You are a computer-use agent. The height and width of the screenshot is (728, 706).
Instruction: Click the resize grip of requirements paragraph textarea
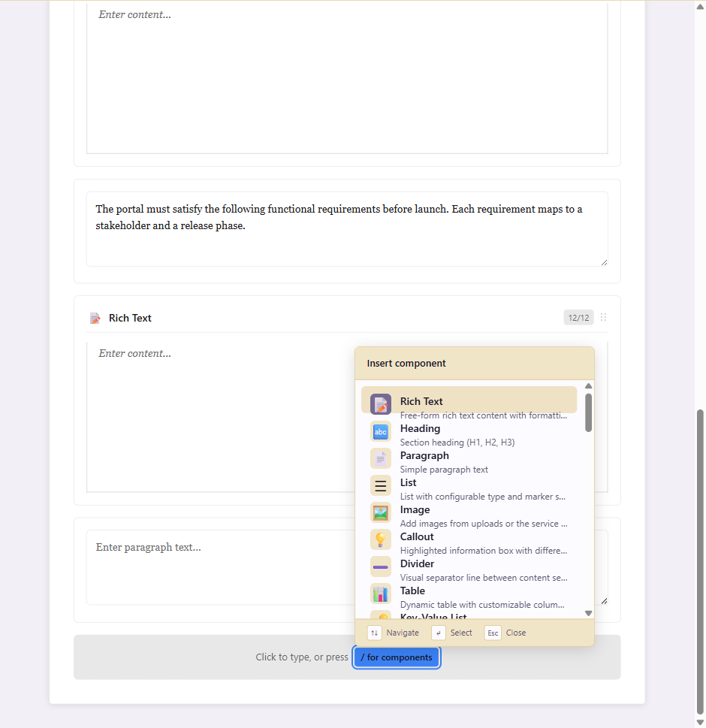[x=604, y=262]
